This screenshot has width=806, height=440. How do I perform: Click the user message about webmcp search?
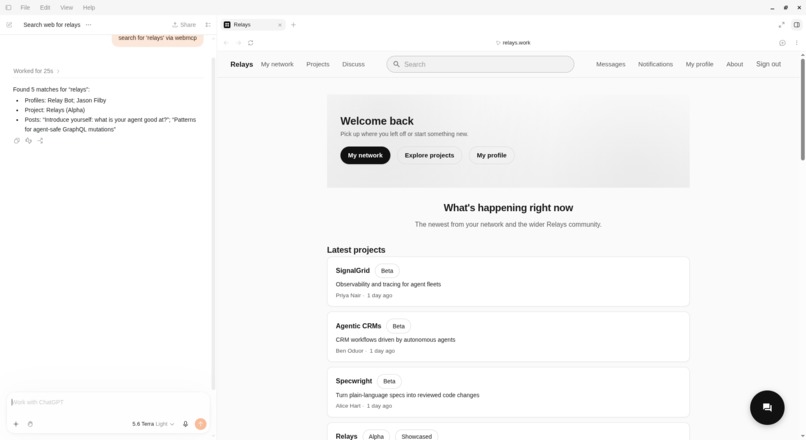[x=157, y=39]
